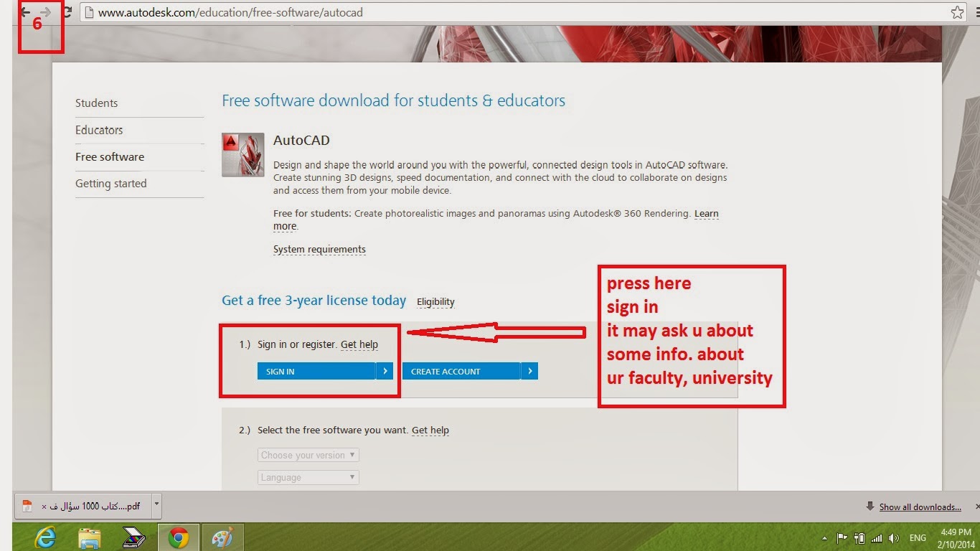This screenshot has width=980, height=551.
Task: Click the Action Center flag icon
Action: point(842,538)
